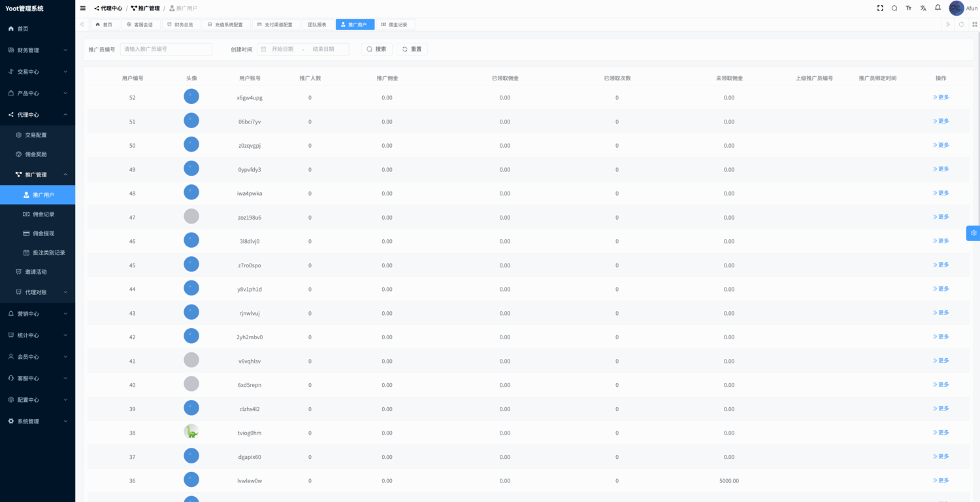Viewport: 980px width, 502px height.
Task: Click the font size icon in header
Action: tap(909, 8)
